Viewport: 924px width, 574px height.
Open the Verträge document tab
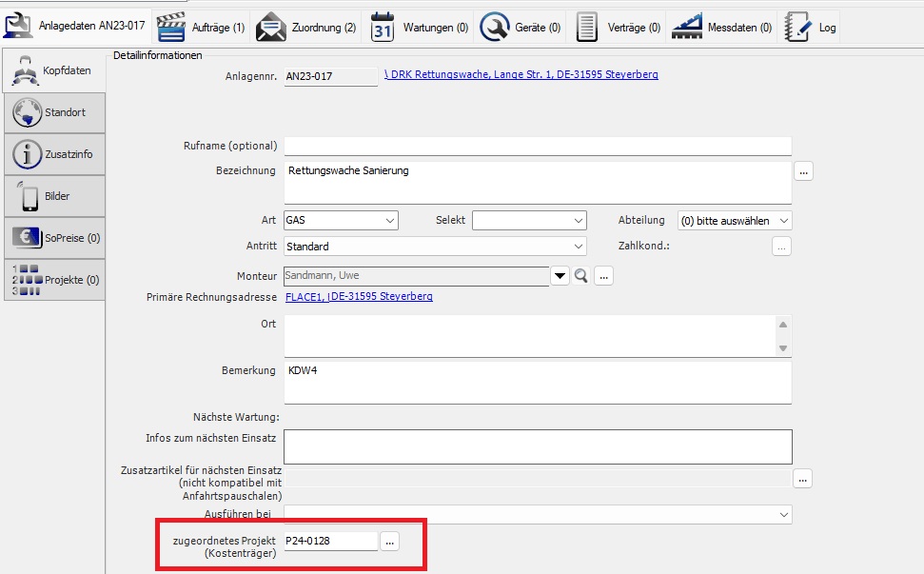point(618,28)
